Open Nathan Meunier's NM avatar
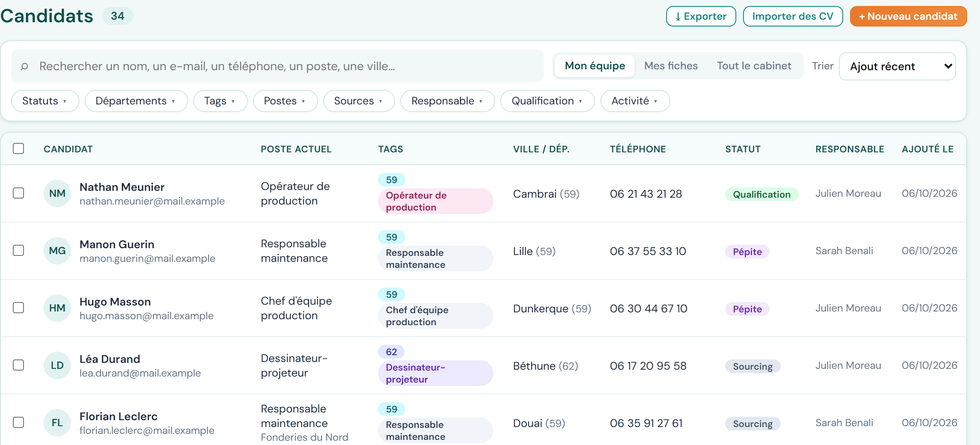 tap(57, 193)
